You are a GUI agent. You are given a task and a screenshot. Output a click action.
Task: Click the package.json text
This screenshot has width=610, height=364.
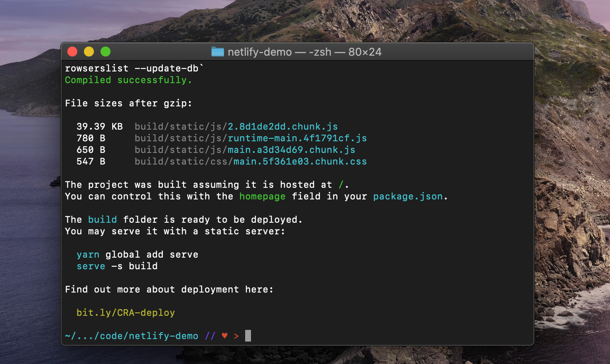[408, 196]
